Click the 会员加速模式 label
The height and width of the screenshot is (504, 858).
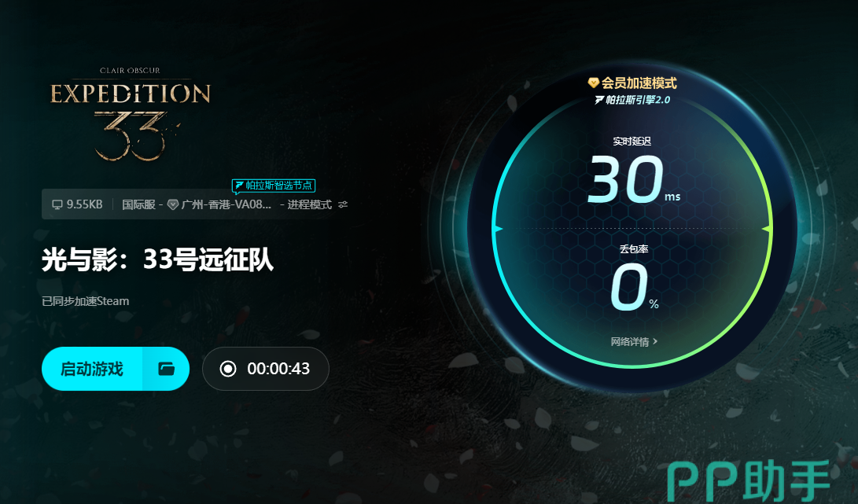click(639, 83)
